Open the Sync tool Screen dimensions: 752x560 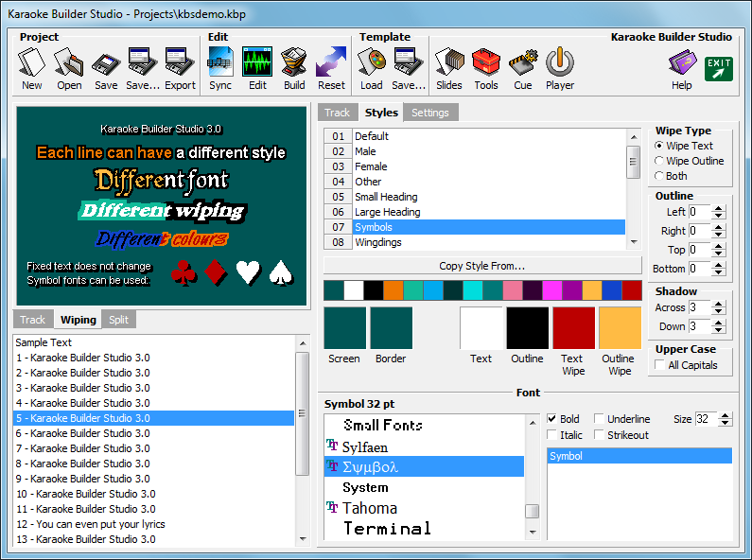pyautogui.click(x=220, y=69)
